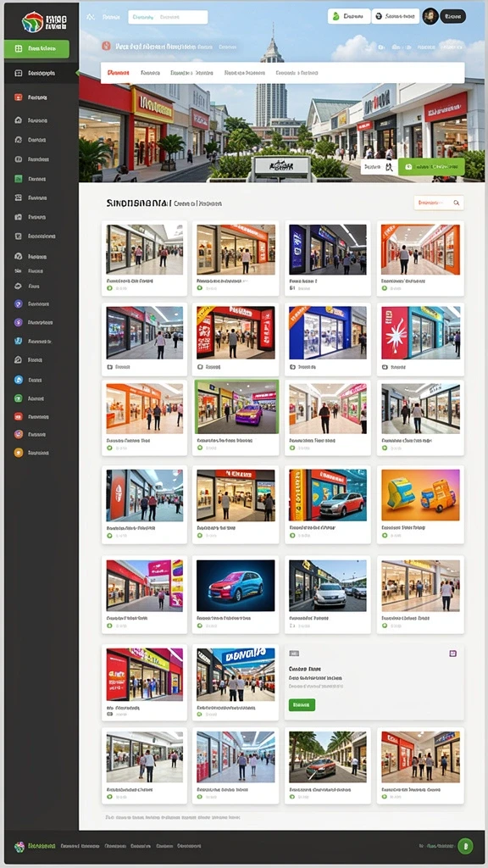This screenshot has width=488, height=868.
Task: Click the magnifier icon in gallery search box
Action: coord(457,203)
